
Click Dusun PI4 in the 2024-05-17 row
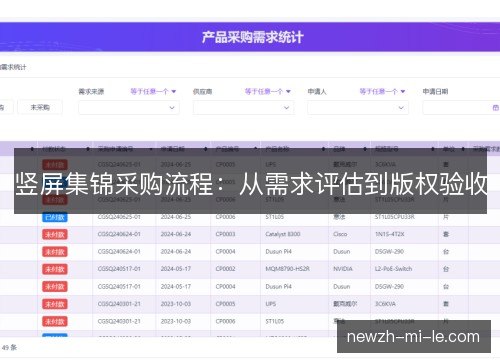(x=278, y=286)
